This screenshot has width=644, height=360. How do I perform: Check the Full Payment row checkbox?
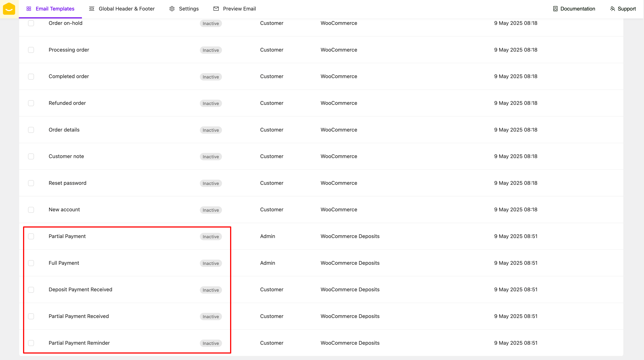[31, 263]
